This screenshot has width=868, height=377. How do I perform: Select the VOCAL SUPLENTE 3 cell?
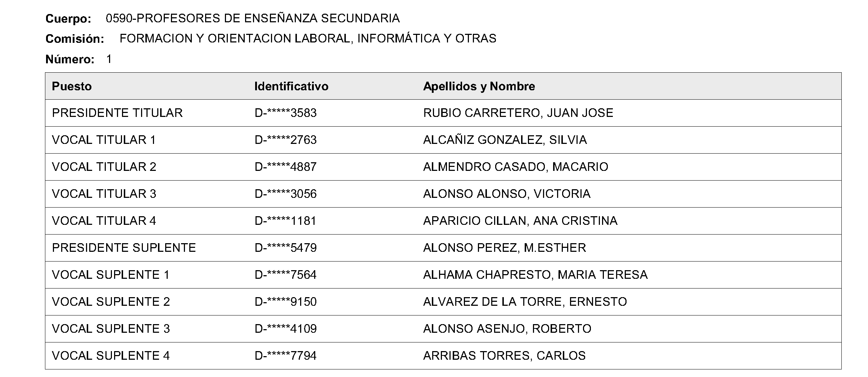click(x=111, y=329)
